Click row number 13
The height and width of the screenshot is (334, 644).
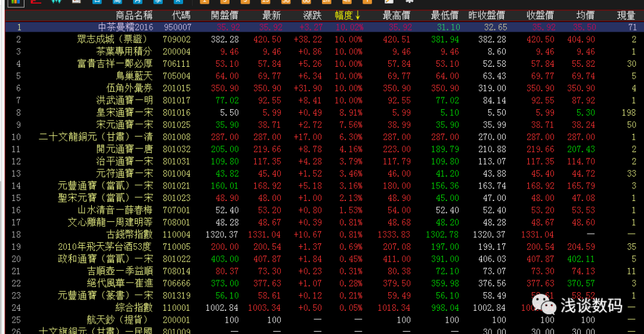click(x=16, y=174)
